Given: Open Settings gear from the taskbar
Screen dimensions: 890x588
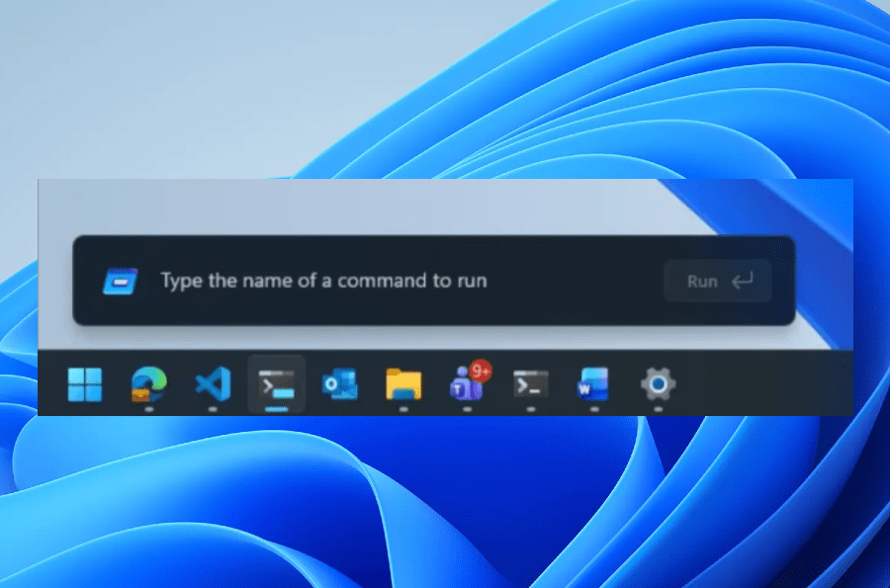Looking at the screenshot, I should (658, 384).
